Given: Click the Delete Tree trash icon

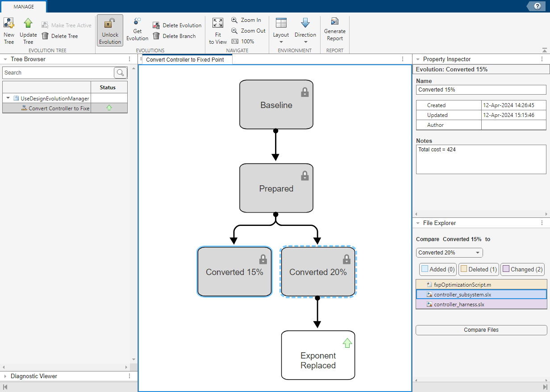Looking at the screenshot, I should tap(45, 36).
